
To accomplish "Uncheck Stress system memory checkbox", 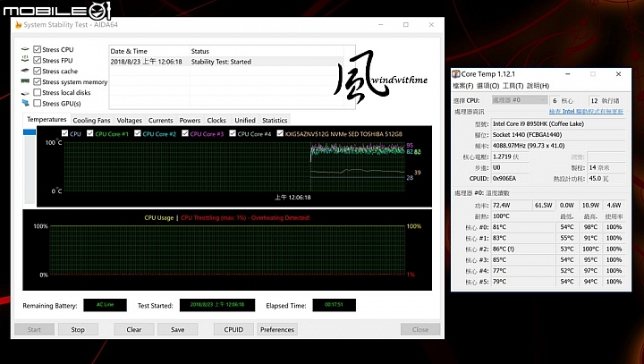I will click(37, 81).
